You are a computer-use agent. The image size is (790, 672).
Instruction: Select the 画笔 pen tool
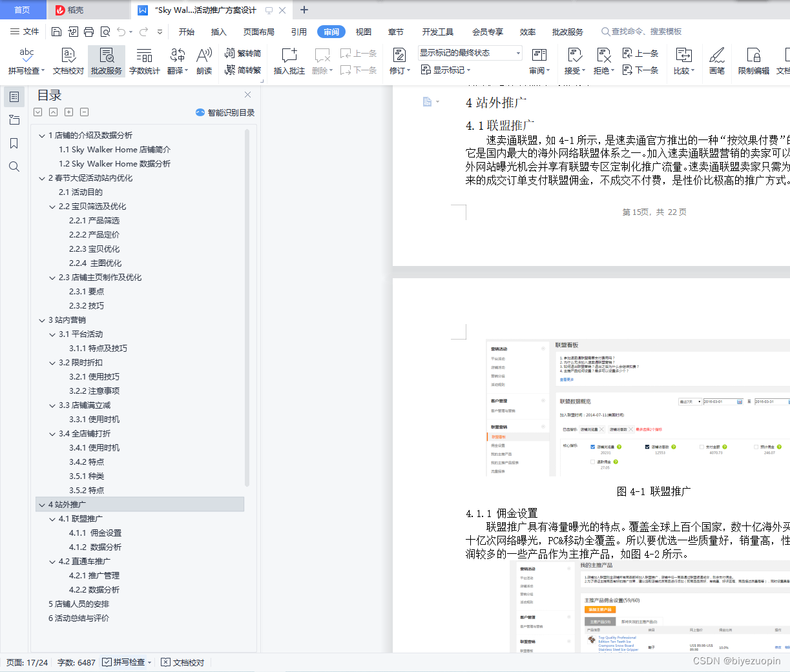click(717, 61)
